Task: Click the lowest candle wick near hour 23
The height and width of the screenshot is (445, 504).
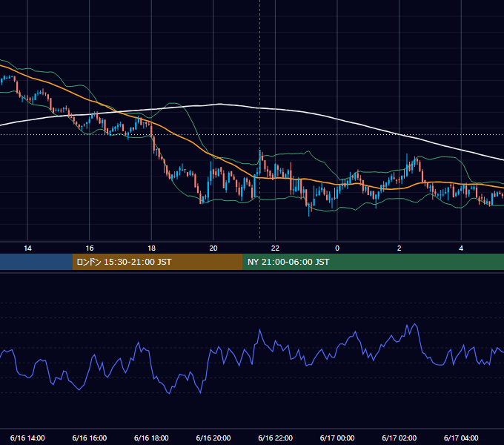Action: click(309, 212)
